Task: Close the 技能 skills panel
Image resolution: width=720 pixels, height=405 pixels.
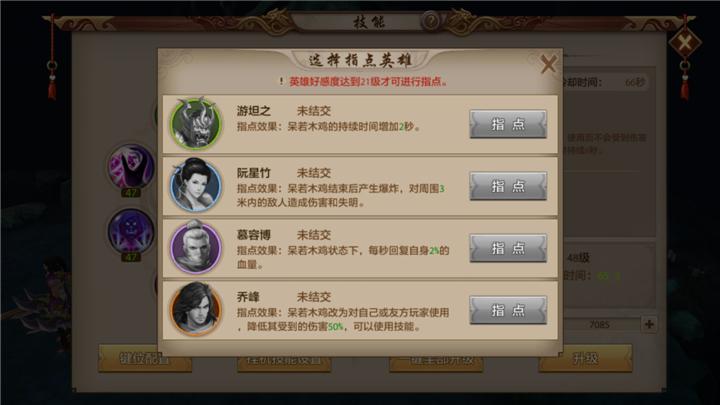Action: [685, 43]
